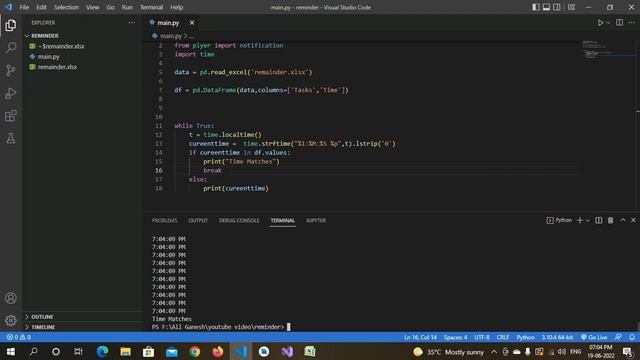Switch to the DEBUG CONSOLE tab
The height and width of the screenshot is (360, 640).
(239, 220)
